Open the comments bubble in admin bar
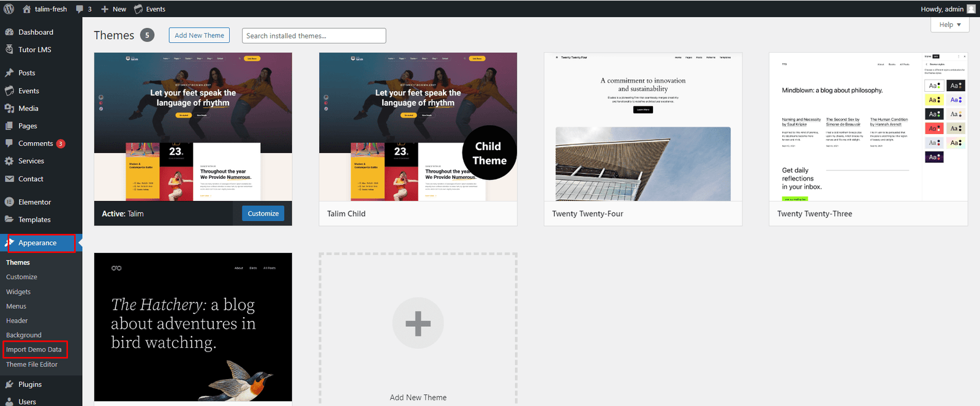 80,9
